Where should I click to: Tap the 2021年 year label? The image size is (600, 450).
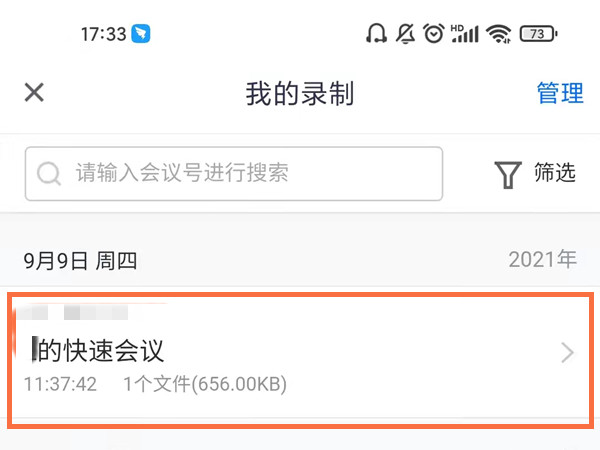click(x=542, y=260)
